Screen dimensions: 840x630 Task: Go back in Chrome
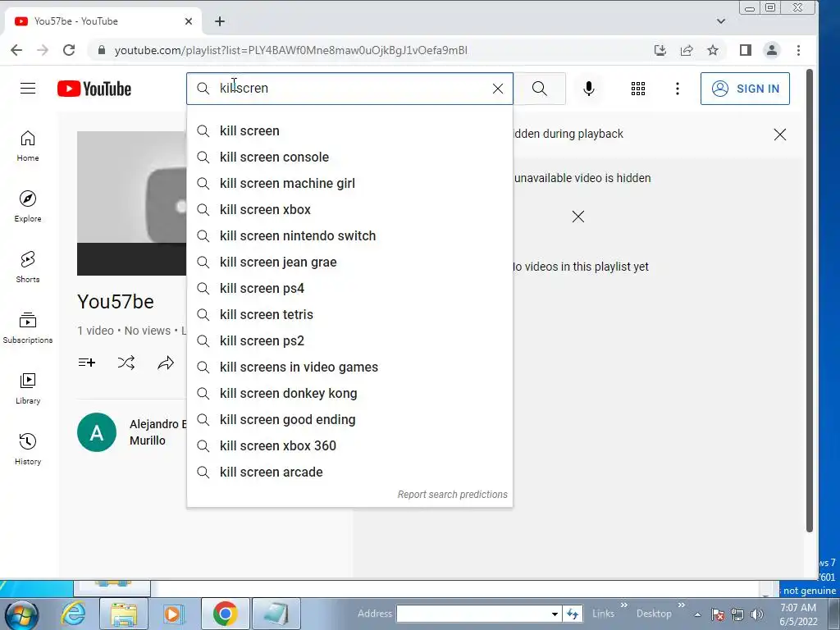[16, 50]
